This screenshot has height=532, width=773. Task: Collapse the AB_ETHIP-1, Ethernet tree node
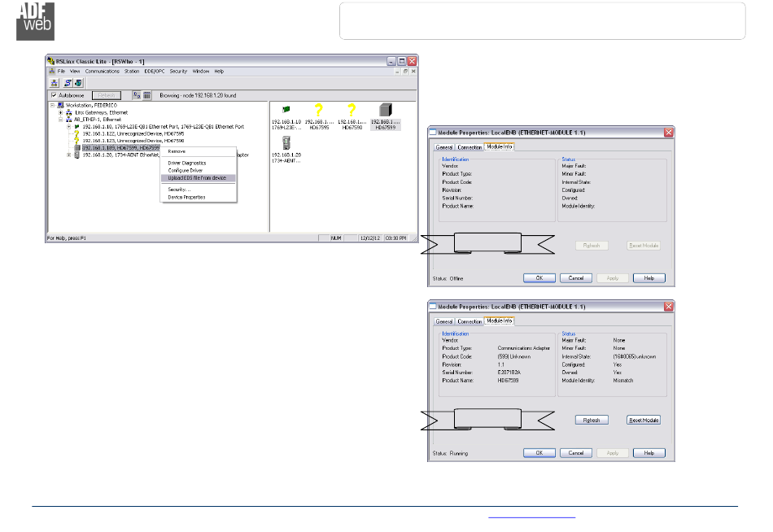click(60, 120)
